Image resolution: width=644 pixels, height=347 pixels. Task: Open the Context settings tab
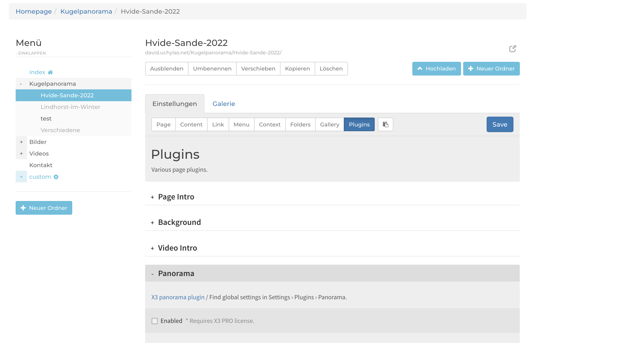270,124
